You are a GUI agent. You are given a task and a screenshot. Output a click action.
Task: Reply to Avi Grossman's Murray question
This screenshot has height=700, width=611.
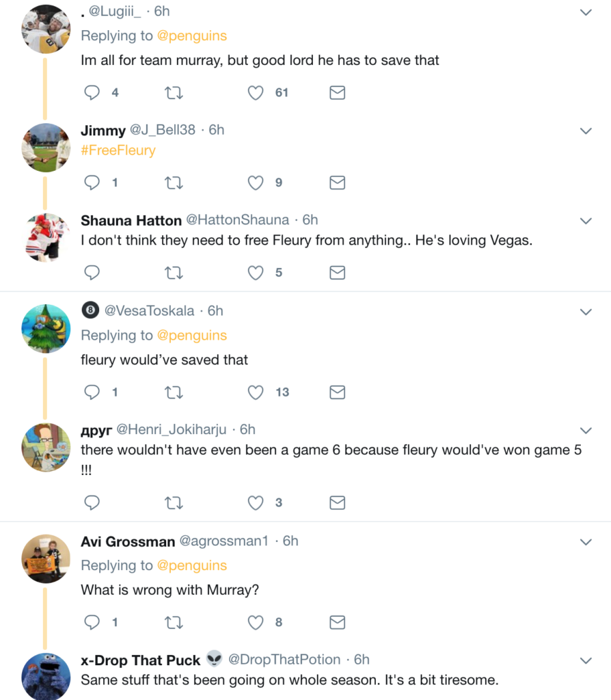(x=92, y=622)
